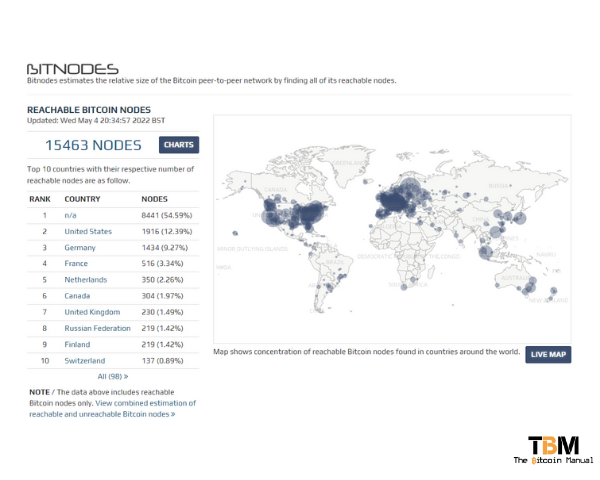
Task: Open the Charts button
Action: tap(179, 145)
